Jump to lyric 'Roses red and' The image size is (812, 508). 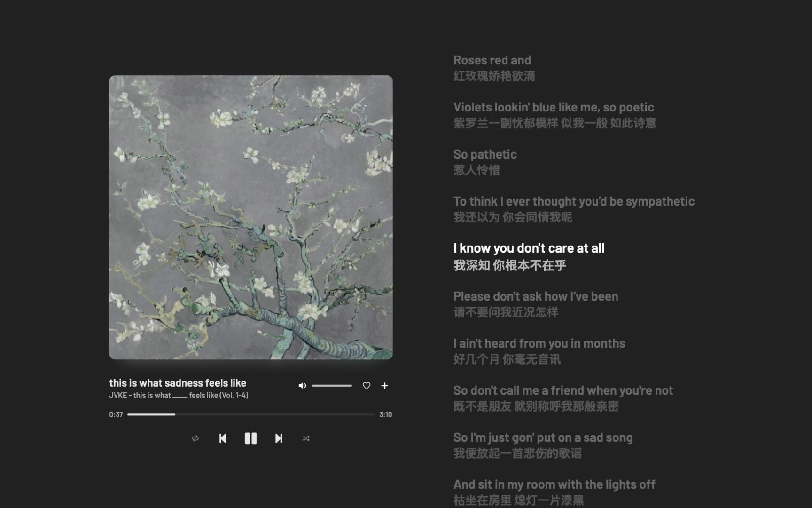pos(492,60)
